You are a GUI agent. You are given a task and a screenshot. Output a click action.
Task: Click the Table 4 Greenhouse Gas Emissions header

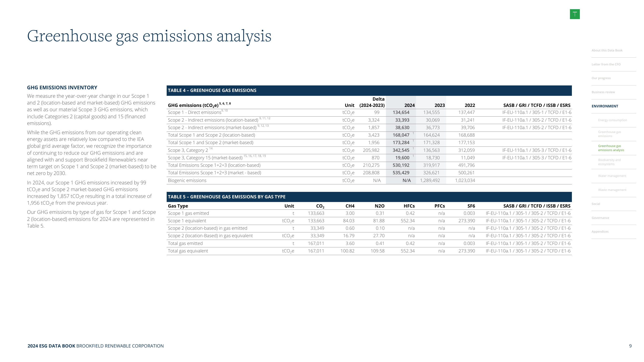point(369,90)
